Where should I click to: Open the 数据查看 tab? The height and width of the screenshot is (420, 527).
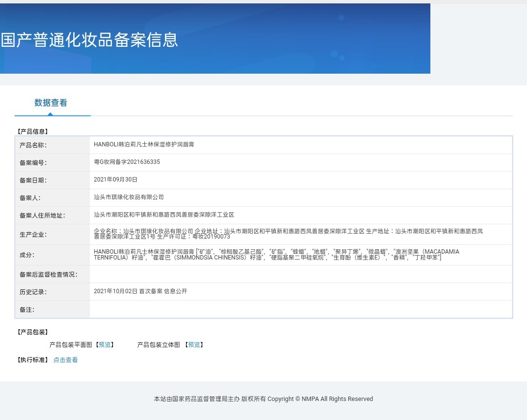51,103
